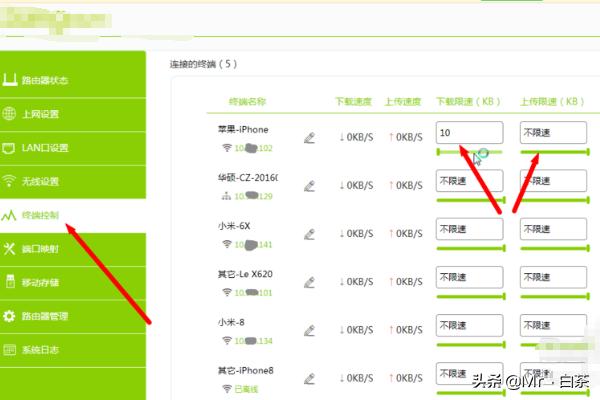Adjust download limit slider for 苹果-iPhone
Viewport: 600px width, 400px height.
tap(471, 152)
